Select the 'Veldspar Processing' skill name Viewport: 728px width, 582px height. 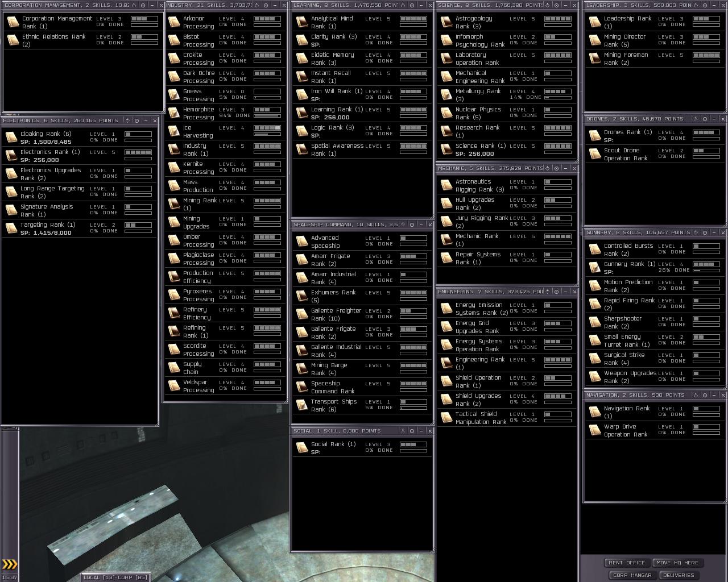coord(198,386)
